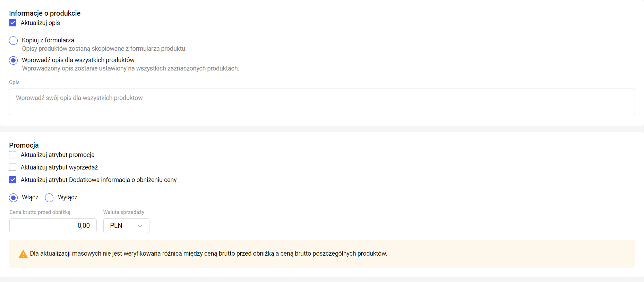The height and width of the screenshot is (282, 644).
Task: Select the Wyłącz radio button
Action: coord(49,198)
